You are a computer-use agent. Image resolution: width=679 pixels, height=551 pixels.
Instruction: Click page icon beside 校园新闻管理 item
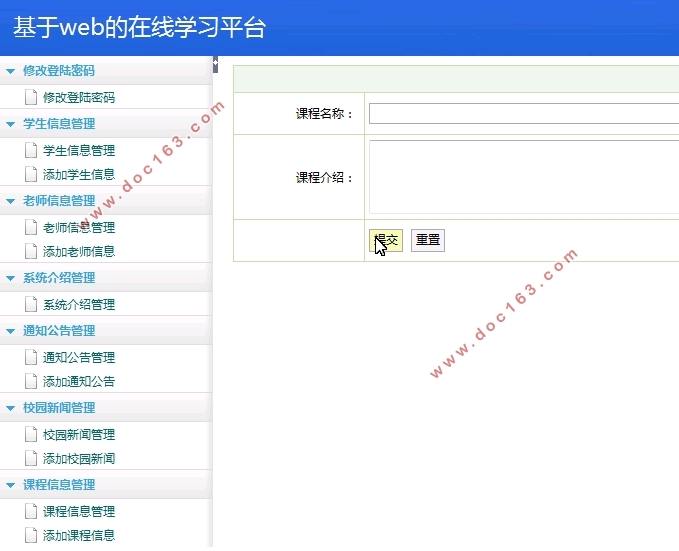pyautogui.click(x=31, y=434)
